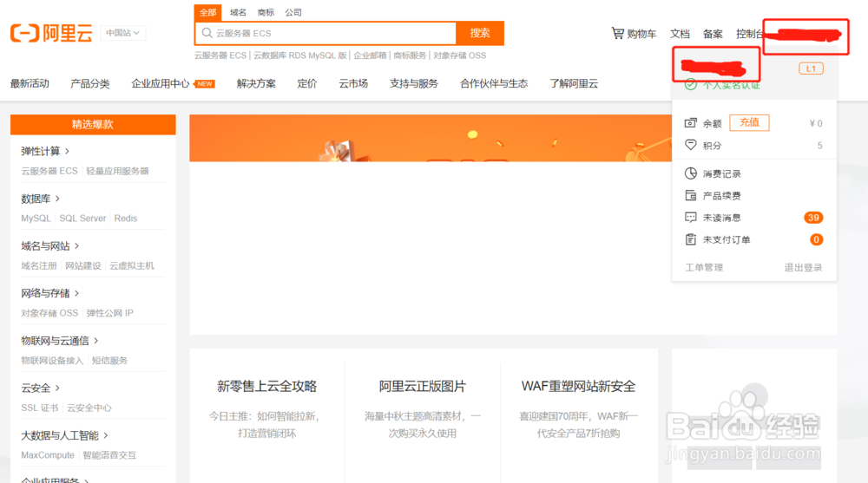Select the 公司 search tab
The height and width of the screenshot is (483, 868).
(293, 12)
